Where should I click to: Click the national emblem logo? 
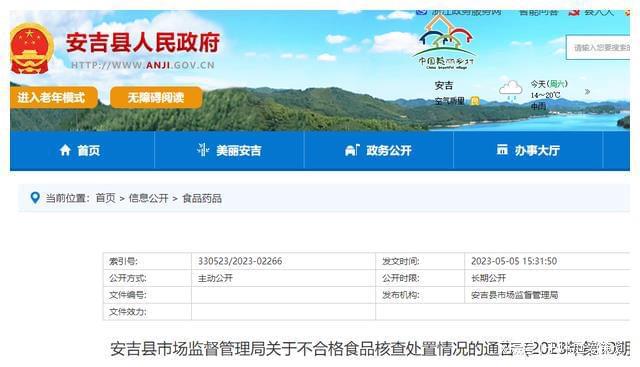coord(31,49)
